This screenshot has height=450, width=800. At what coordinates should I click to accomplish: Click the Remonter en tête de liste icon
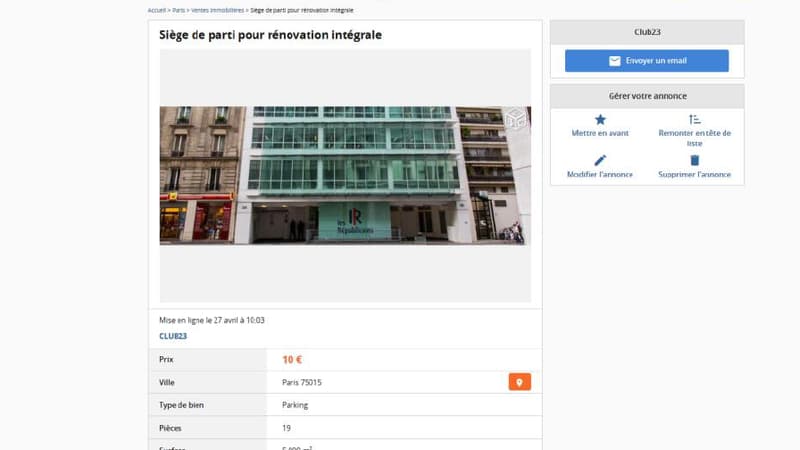tap(694, 119)
